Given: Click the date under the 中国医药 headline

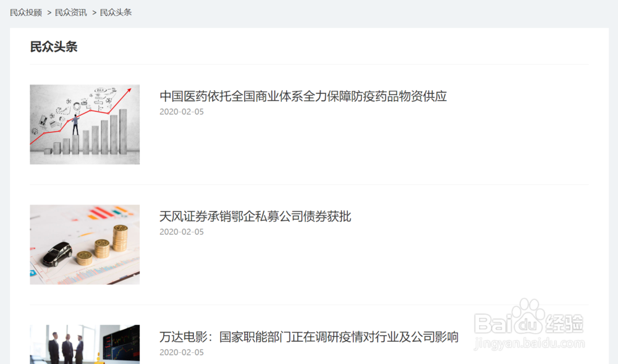Looking at the screenshot, I should 182,112.
